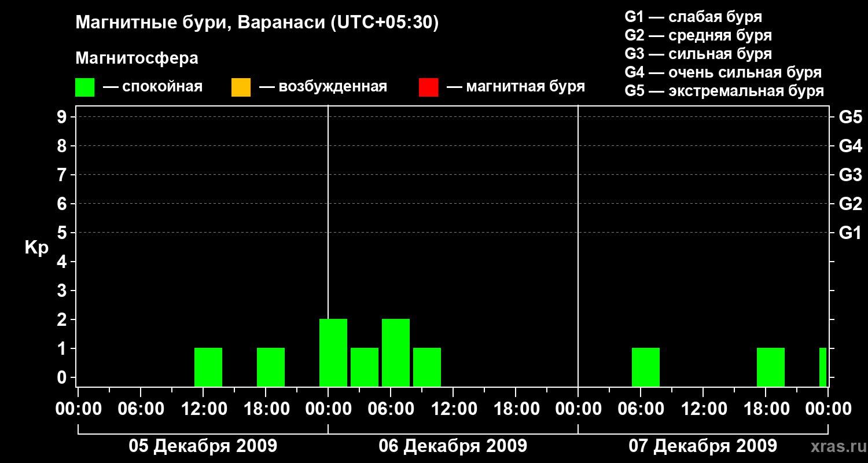Click the green 'спокойная' legend swatch
This screenshot has width=868, height=463.
84,87
